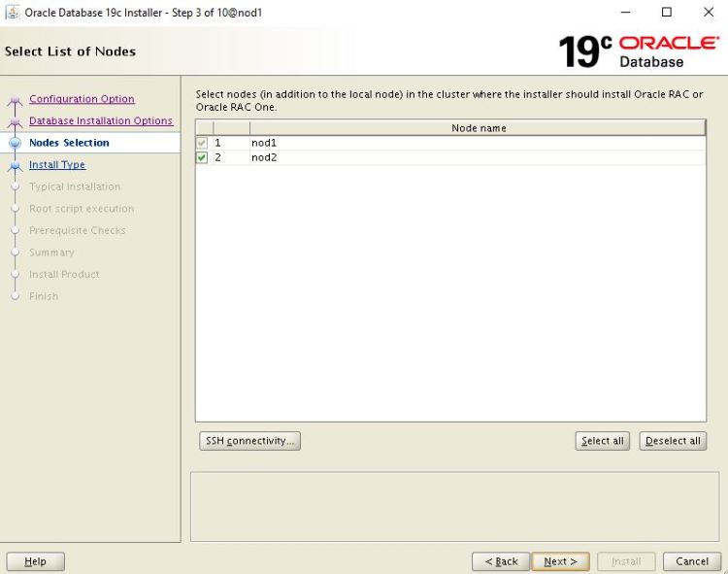Open the SSH connectivity settings
The width and height of the screenshot is (728, 574).
pos(249,441)
